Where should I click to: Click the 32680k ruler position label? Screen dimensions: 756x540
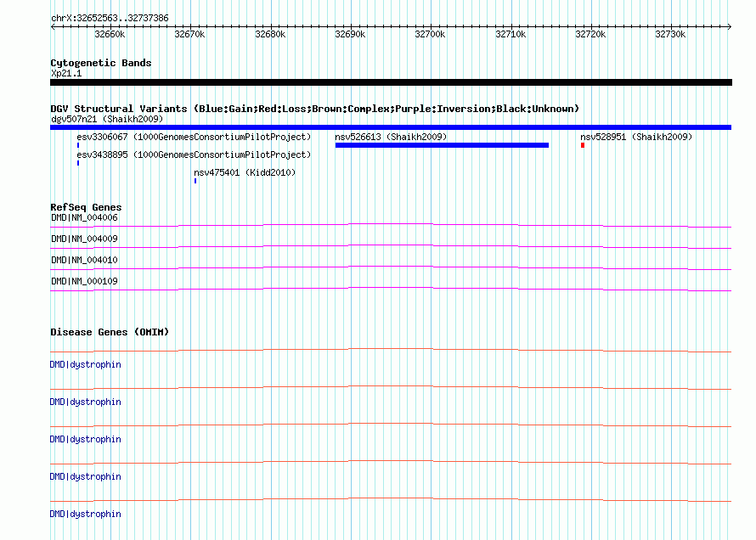coord(270,34)
